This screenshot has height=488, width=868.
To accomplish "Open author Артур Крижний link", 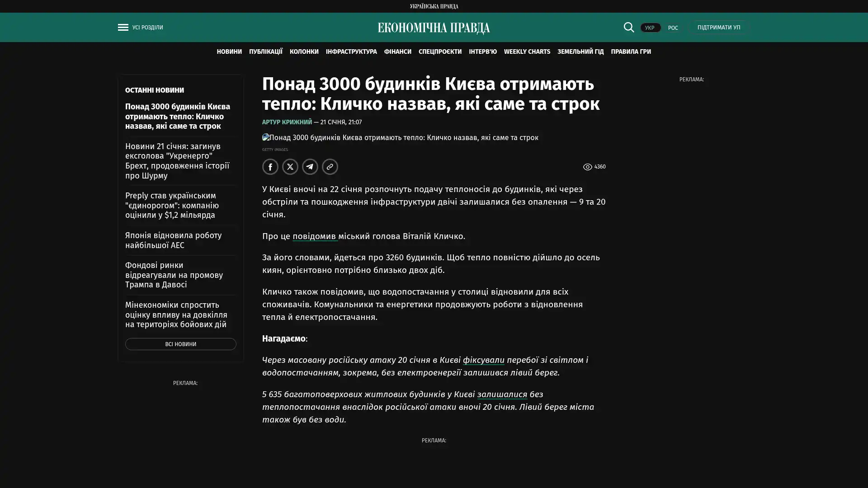I will coord(287,122).
